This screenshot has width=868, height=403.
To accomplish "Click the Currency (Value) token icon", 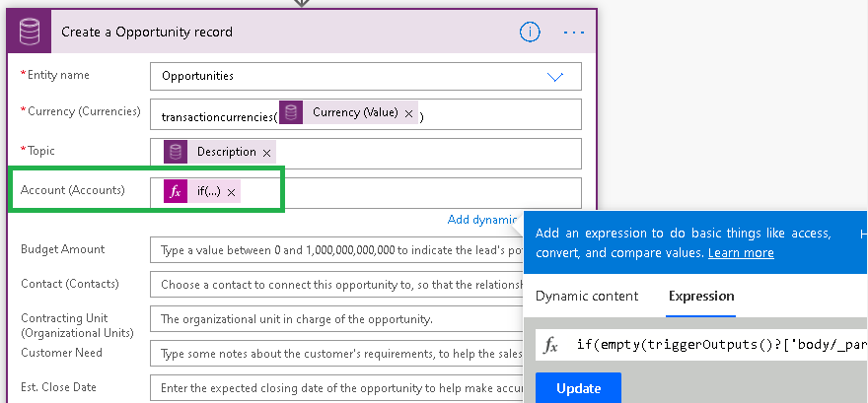I will 291,113.
